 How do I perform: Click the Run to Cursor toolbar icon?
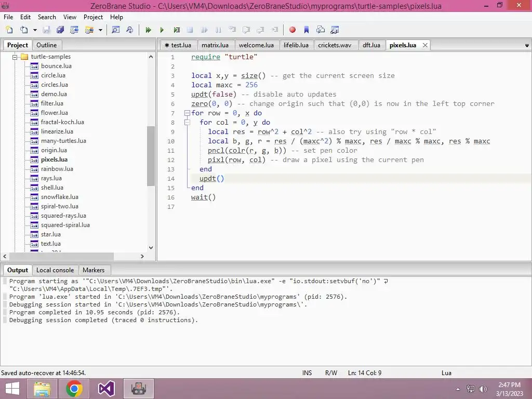[274, 30]
